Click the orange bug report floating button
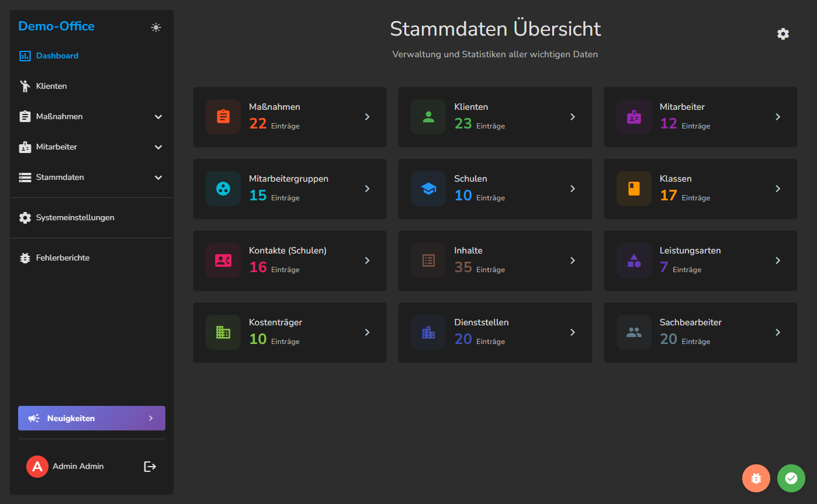This screenshot has width=817, height=504. (x=756, y=478)
